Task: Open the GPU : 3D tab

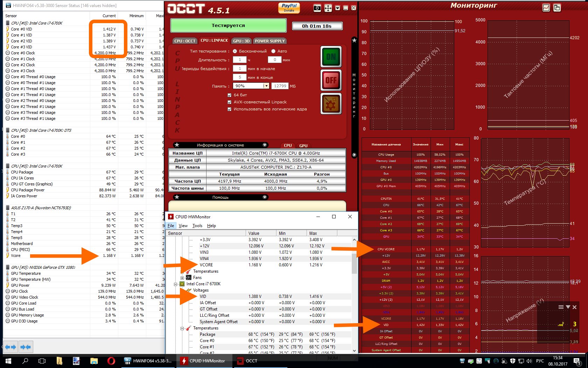Action: [x=241, y=41]
